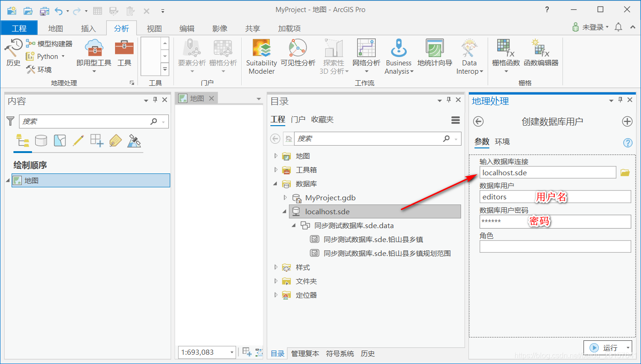Switch to the 编辑 ribbon tab
641x364 pixels.
(x=187, y=28)
